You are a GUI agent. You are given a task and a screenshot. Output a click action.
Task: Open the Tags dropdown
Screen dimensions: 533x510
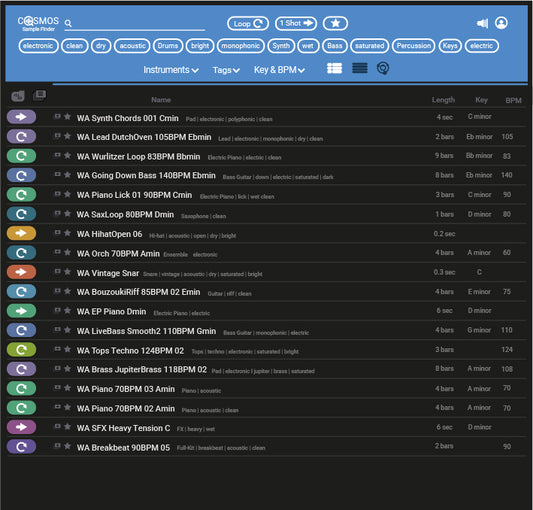pyautogui.click(x=226, y=70)
